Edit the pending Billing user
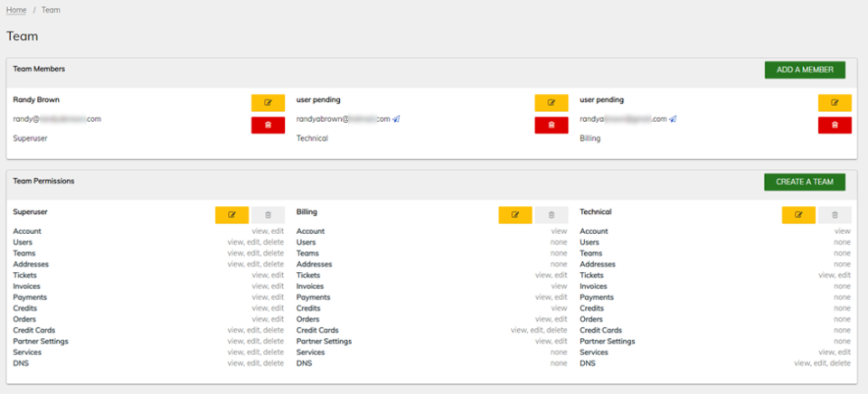The width and height of the screenshot is (868, 394). [835, 103]
